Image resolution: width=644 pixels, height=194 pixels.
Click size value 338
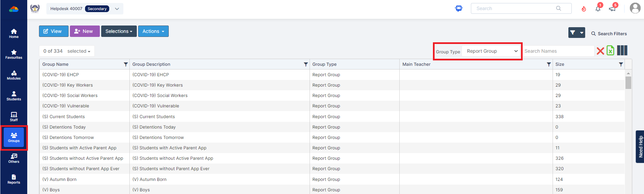[x=559, y=116]
